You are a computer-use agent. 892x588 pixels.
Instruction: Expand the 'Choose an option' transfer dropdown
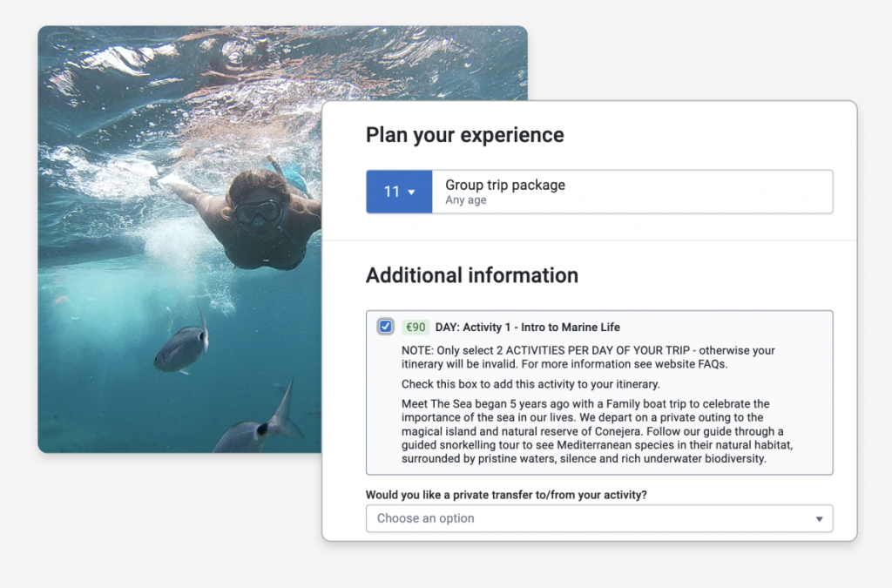tap(598, 518)
